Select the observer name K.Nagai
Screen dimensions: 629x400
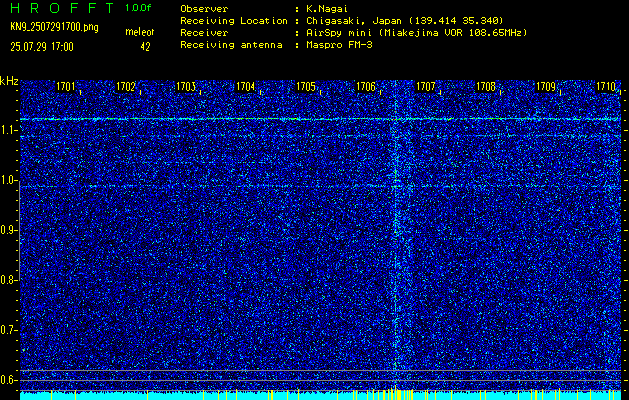tap(327, 9)
